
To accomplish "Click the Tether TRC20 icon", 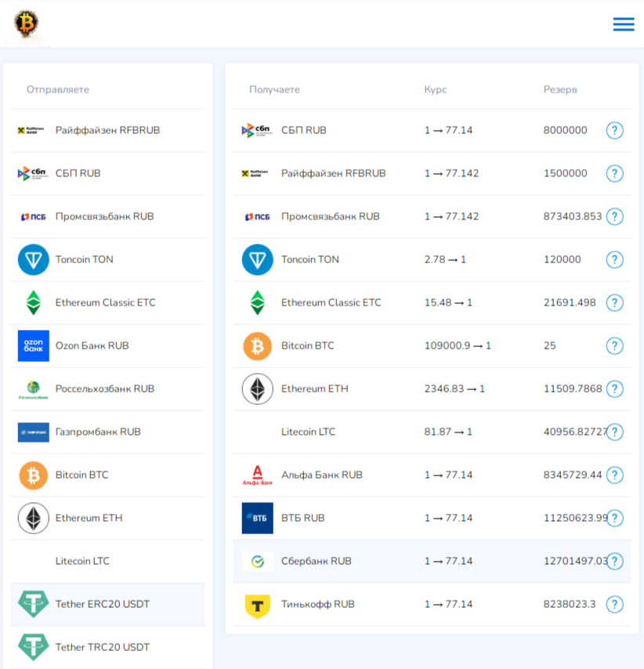I will tap(33, 647).
